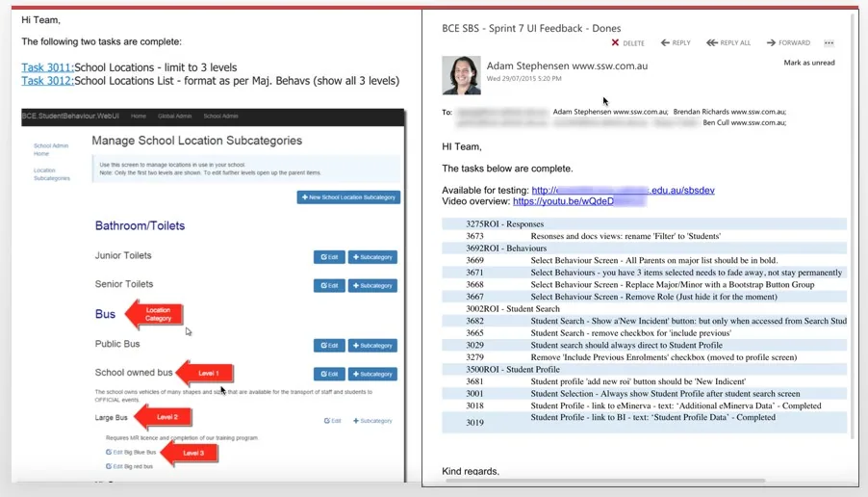Open the sbsdev testing link
Image resolution: width=868 pixels, height=497 pixels.
tap(623, 190)
